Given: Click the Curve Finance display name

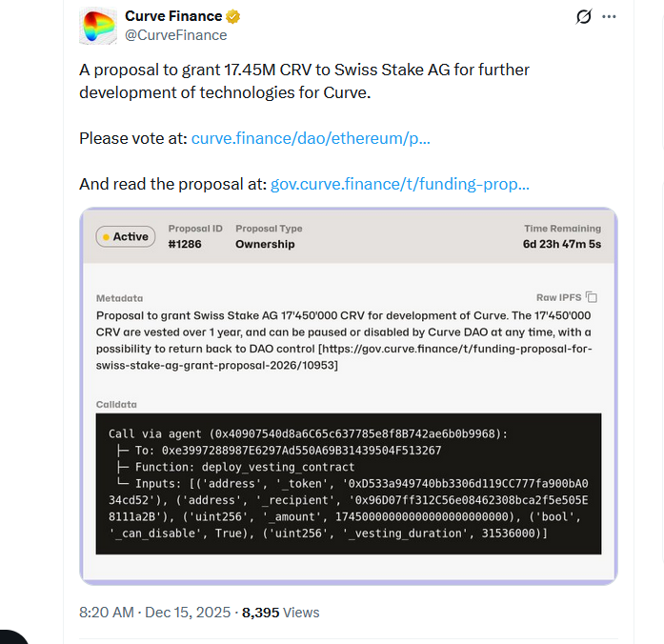Looking at the screenshot, I should coord(173,16).
